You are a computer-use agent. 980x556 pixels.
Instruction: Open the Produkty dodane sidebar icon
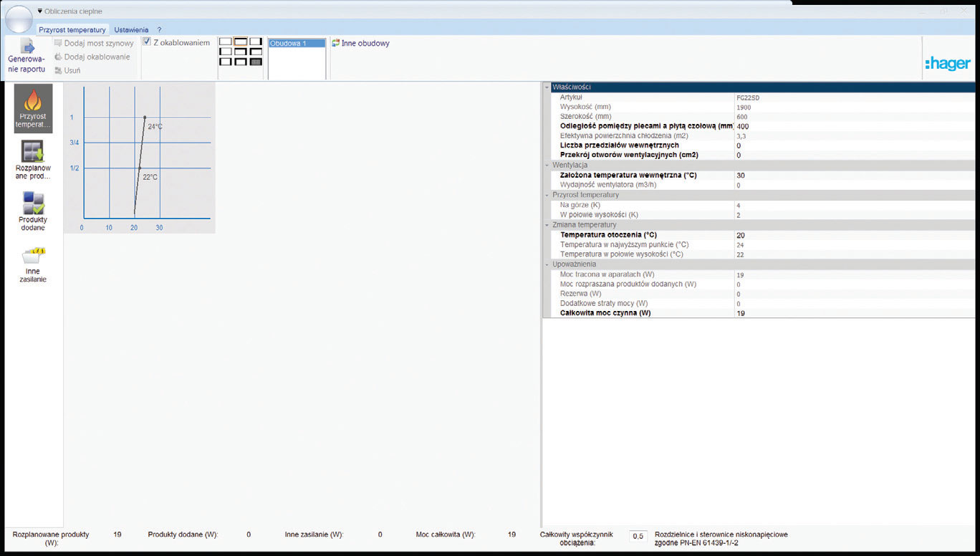(33, 203)
